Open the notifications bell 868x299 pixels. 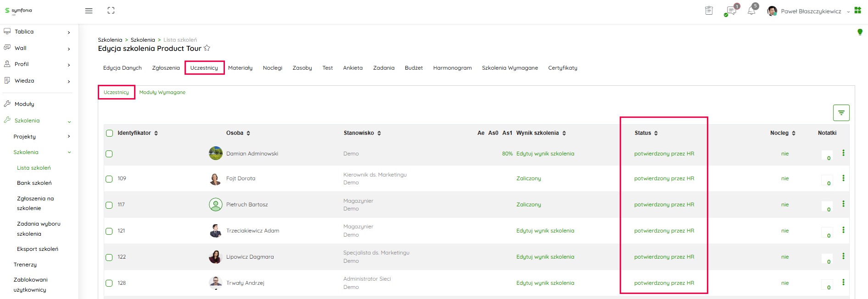pyautogui.click(x=751, y=11)
